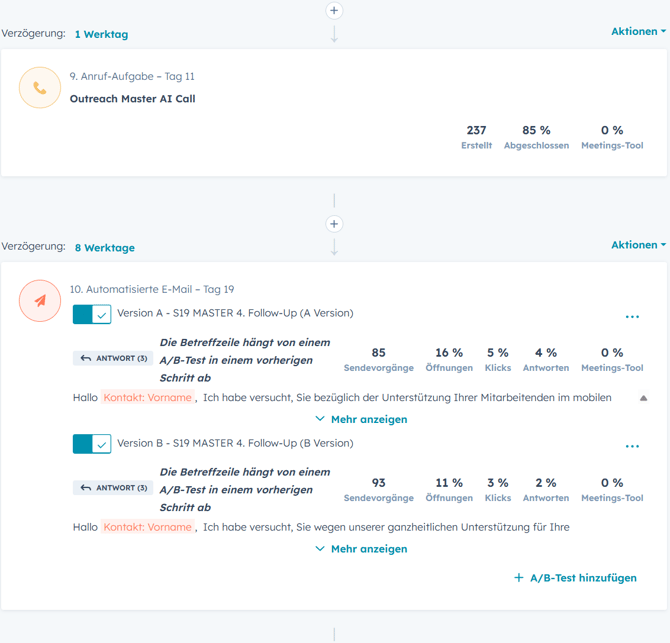Open the three-dot menu for Version A
The image size is (670, 643).
(632, 317)
